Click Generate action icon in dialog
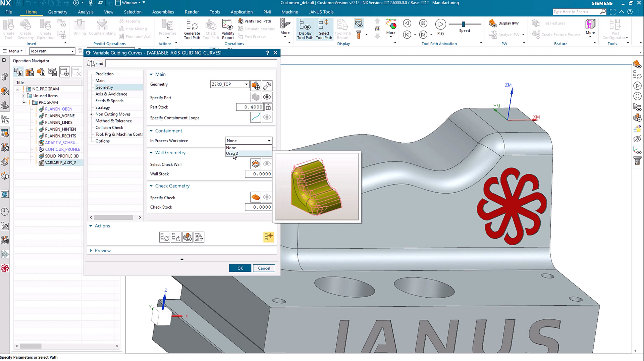Viewport: 644px width, 361px height. pyautogui.click(x=164, y=237)
